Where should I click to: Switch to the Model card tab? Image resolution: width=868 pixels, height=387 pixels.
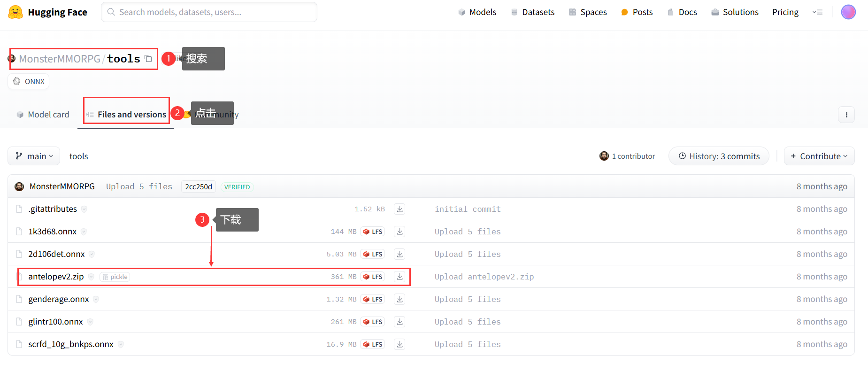43,115
